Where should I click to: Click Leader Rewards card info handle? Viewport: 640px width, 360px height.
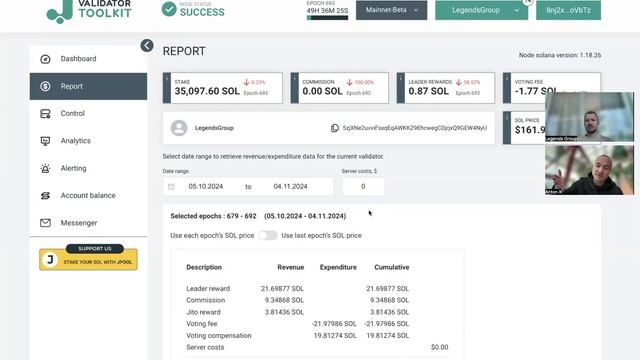coord(400,88)
